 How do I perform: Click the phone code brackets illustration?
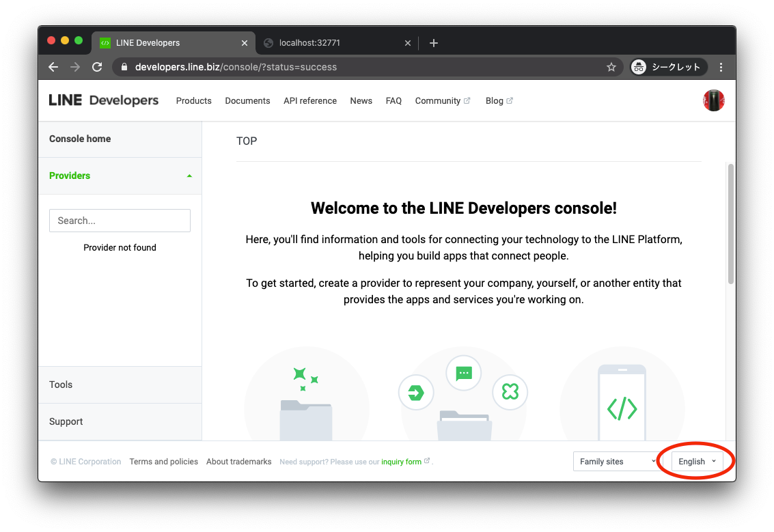point(622,403)
